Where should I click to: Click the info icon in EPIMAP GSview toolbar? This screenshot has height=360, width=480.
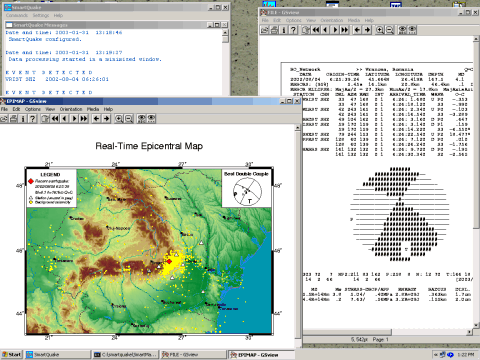tap(23, 119)
